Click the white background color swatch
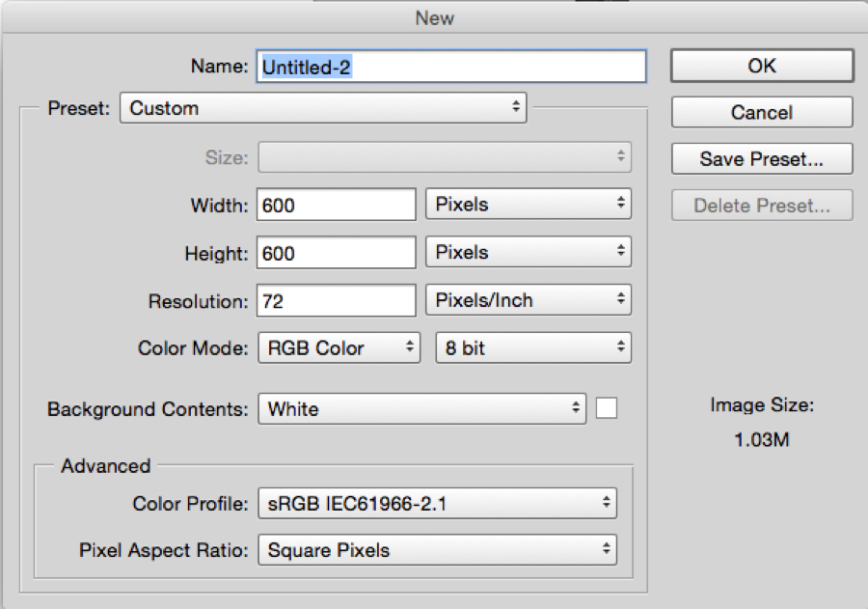Screen dimensions: 868x610 point(607,408)
